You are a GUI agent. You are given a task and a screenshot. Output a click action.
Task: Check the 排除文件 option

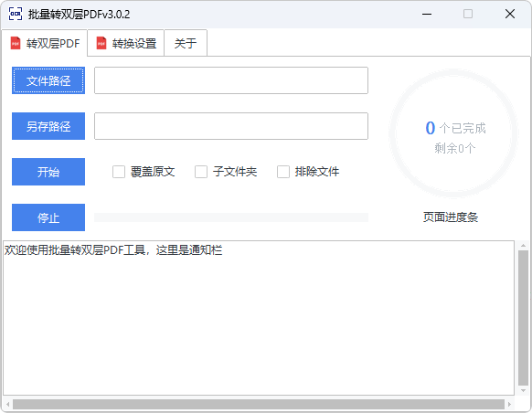(x=283, y=172)
